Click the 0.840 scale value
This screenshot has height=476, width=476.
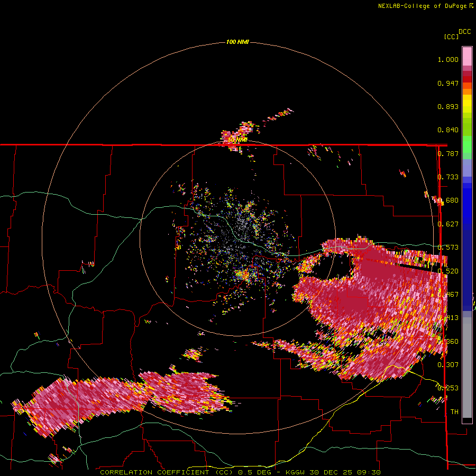point(448,130)
